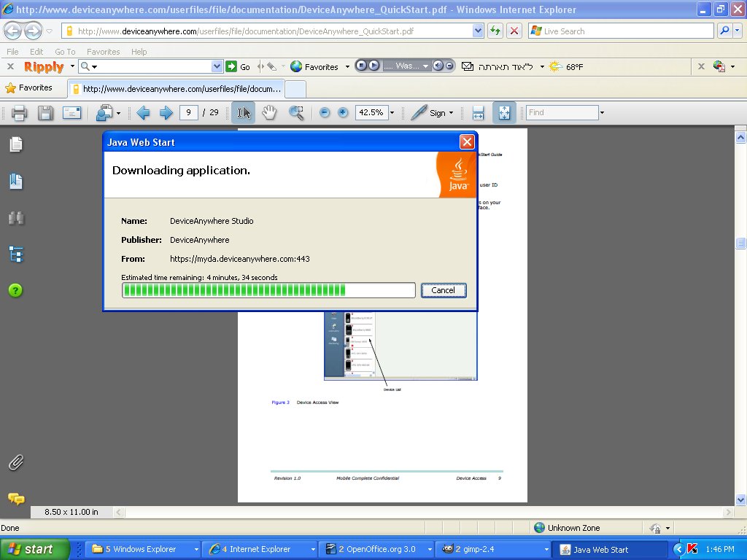Image resolution: width=747 pixels, height=560 pixels.
Task: Expand the Live Search options dropdown
Action: tap(737, 31)
